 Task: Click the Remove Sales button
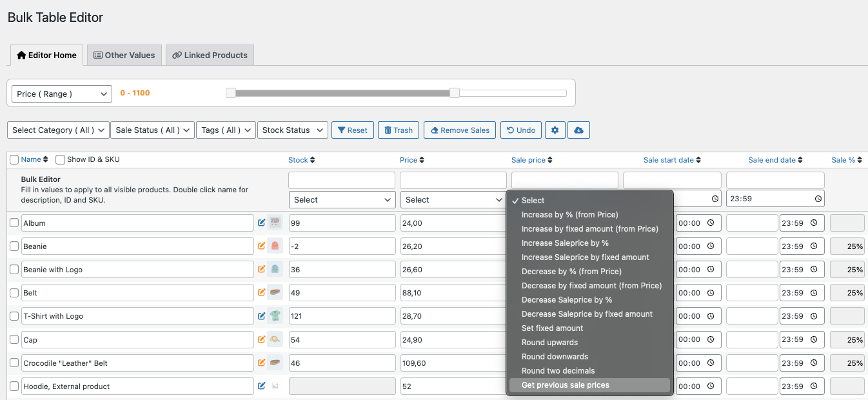(459, 130)
